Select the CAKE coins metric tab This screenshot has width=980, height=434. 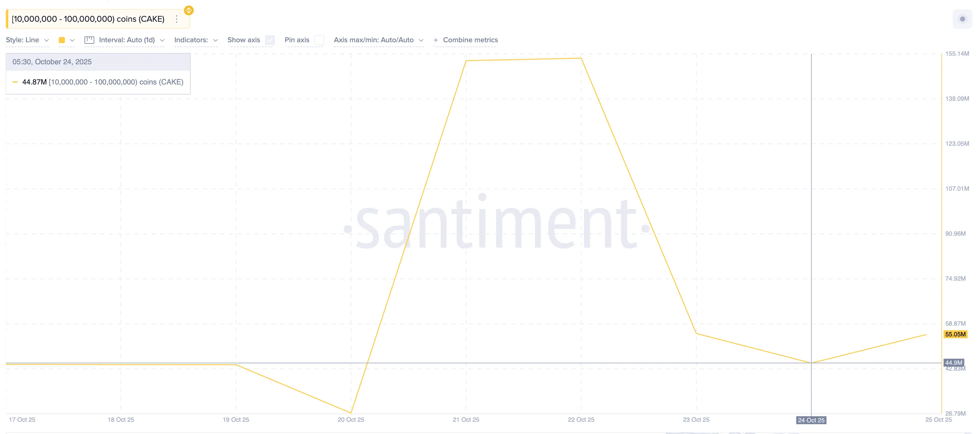88,19
